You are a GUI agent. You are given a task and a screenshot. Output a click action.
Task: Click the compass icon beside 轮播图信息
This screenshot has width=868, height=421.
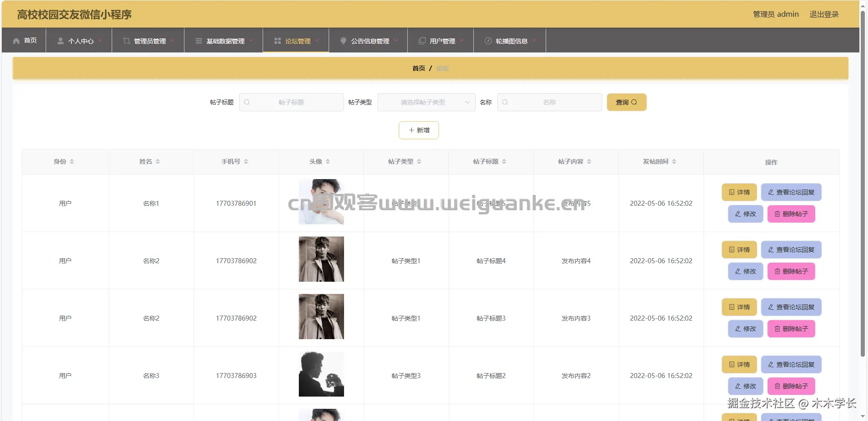pos(488,41)
